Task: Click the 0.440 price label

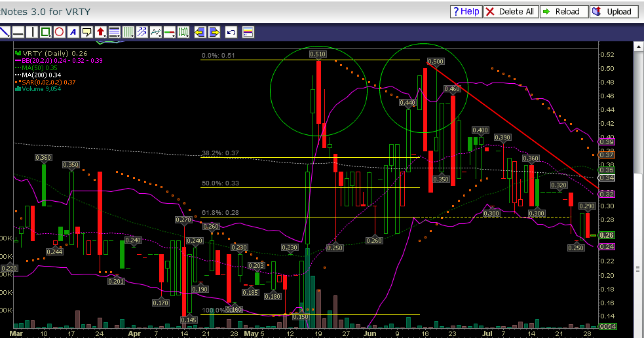Action: click(407, 103)
